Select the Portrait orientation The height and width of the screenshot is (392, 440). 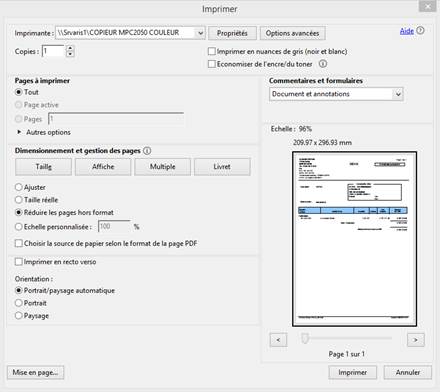click(19, 303)
